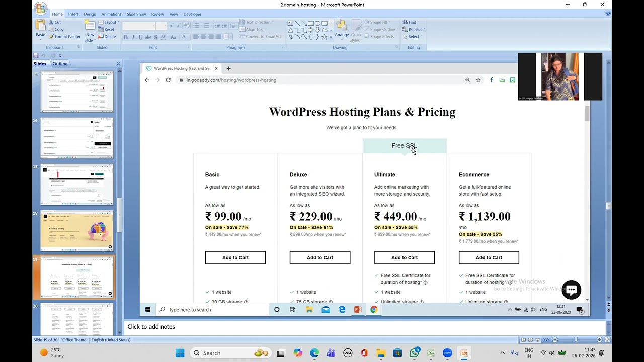The width and height of the screenshot is (644, 362).
Task: Open Copilot from the taskbar
Action: click(x=298, y=353)
